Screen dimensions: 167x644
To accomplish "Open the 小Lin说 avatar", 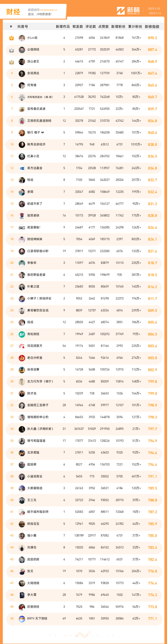I will click(22, 38).
